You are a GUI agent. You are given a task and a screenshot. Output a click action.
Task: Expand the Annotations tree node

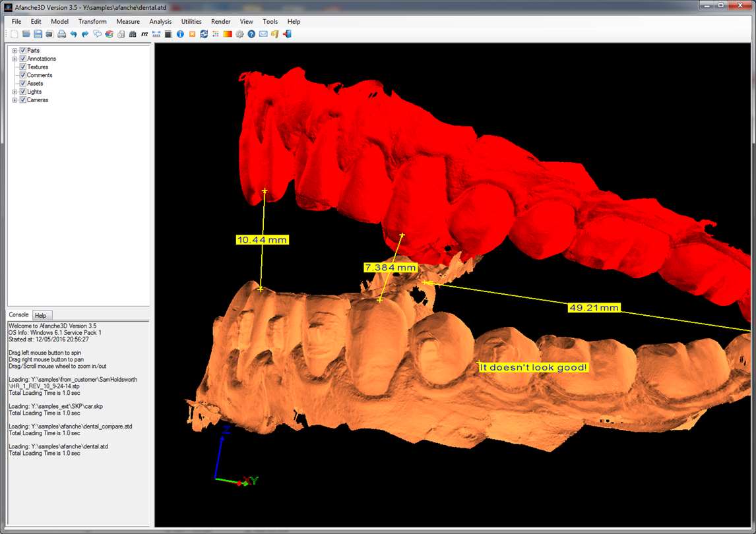pos(15,59)
